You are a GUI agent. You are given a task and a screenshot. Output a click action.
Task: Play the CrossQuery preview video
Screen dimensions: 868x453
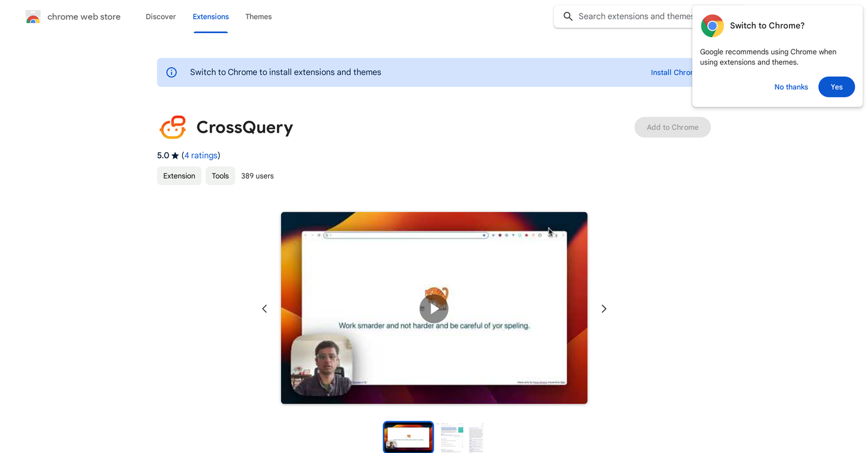click(434, 308)
